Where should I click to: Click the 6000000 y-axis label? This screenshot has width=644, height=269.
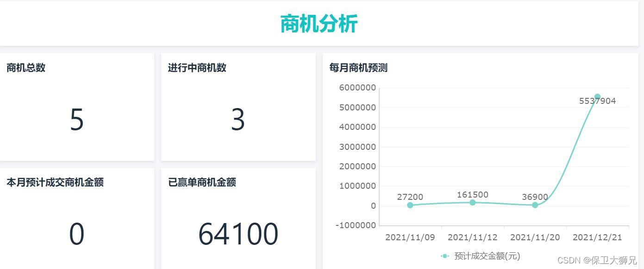click(357, 88)
